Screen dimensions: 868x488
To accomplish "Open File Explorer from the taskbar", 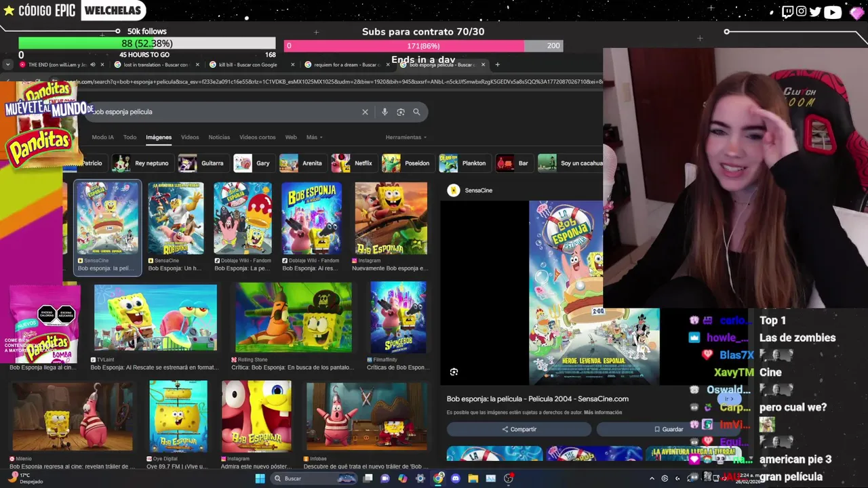I will tap(473, 479).
